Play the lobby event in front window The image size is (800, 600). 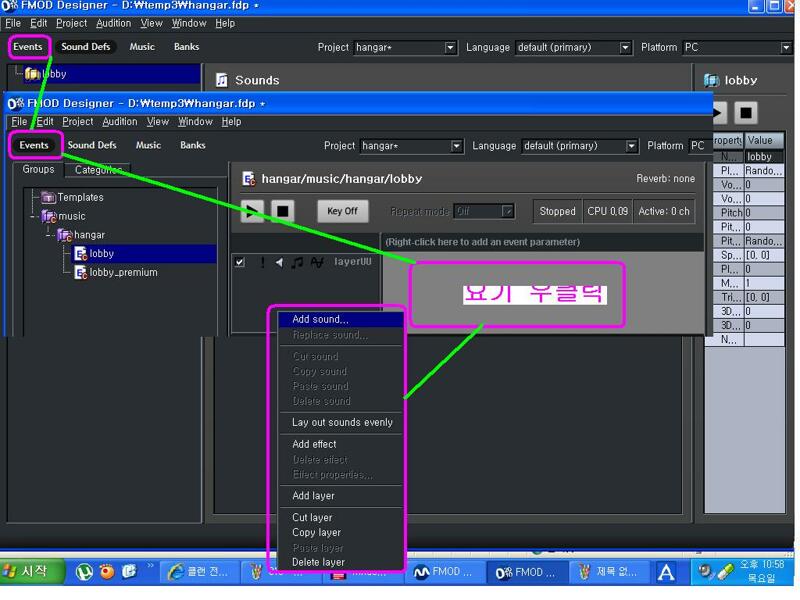click(x=252, y=211)
